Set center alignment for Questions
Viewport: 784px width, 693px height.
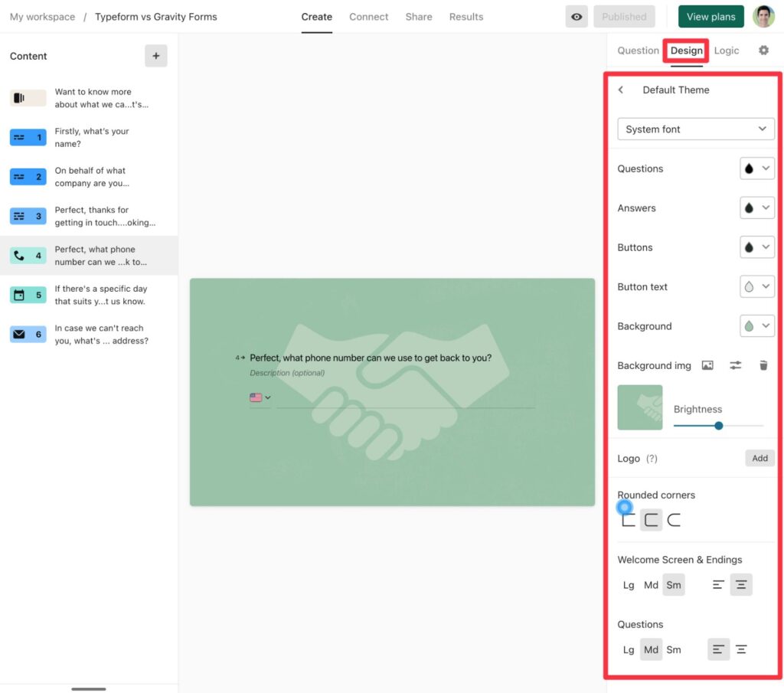[741, 649]
